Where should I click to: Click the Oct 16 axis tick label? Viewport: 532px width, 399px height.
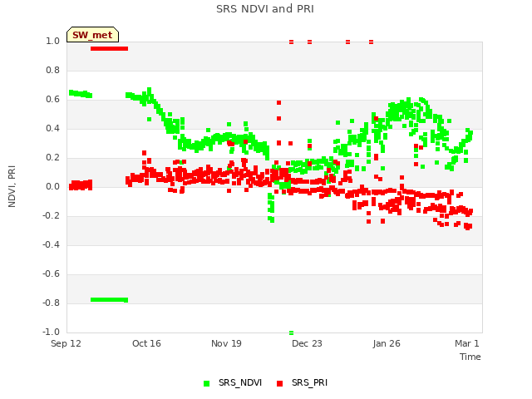[146, 343]
